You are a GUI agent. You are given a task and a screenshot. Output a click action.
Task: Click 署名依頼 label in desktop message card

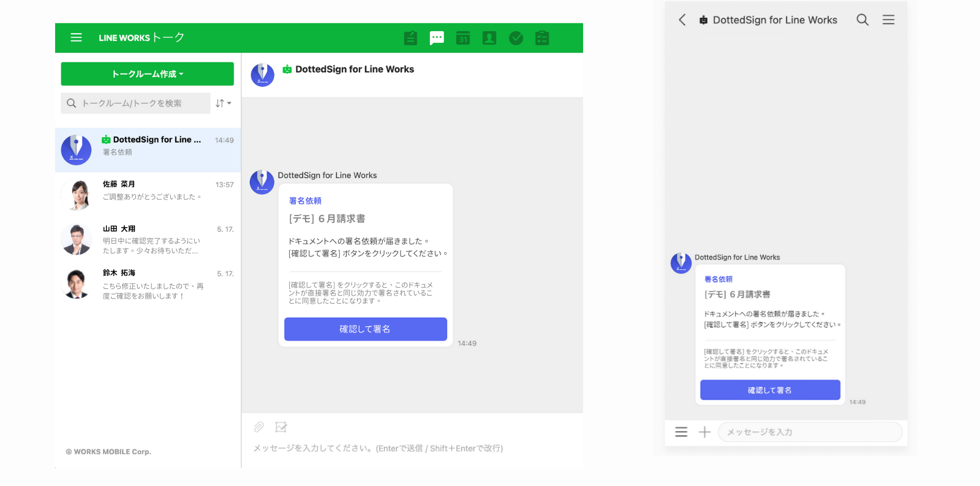point(305,201)
